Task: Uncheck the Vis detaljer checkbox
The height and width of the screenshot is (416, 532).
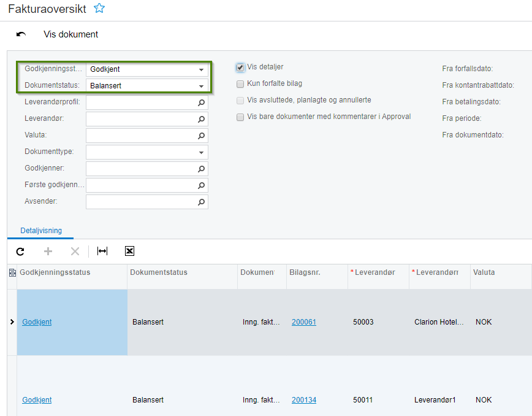Action: point(240,67)
